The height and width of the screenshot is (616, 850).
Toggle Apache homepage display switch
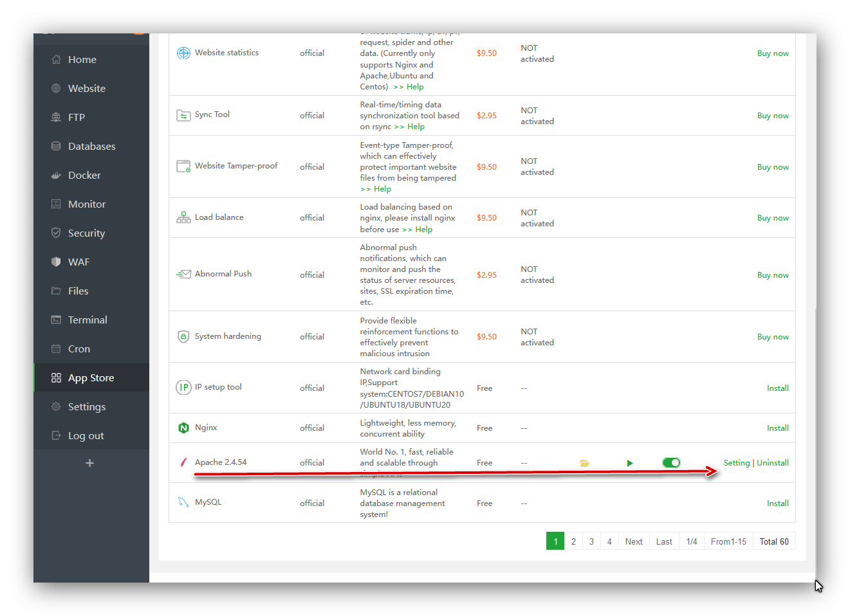[x=671, y=463]
